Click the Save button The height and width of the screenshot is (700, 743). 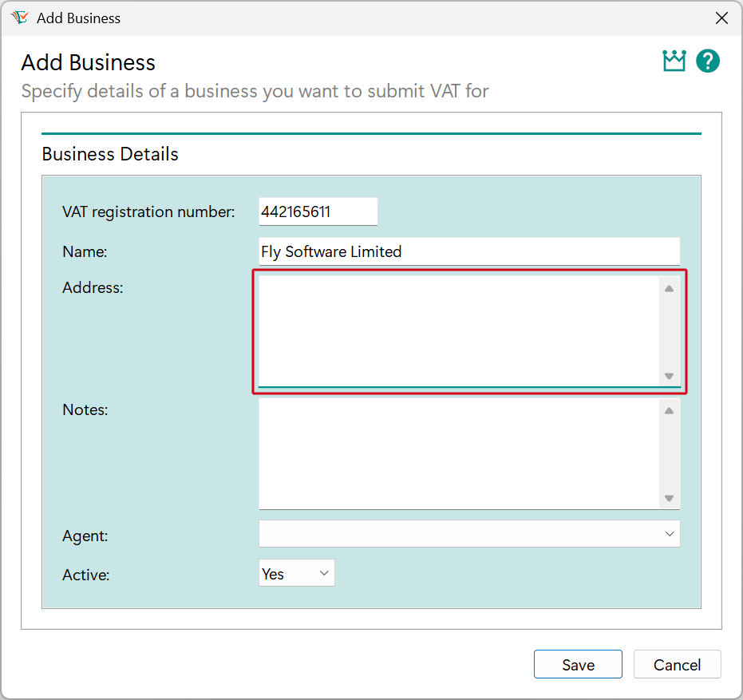click(x=578, y=664)
